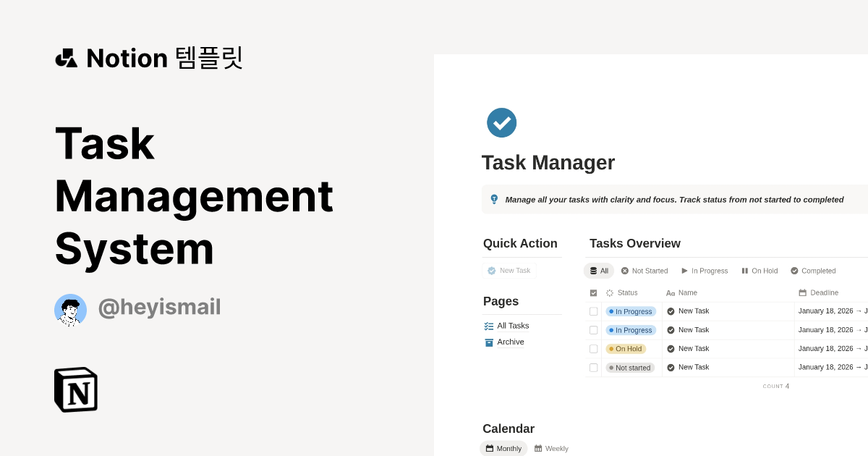Select the All Tasks list icon in Pages
Viewport: 868px width, 456px height.
(489, 326)
